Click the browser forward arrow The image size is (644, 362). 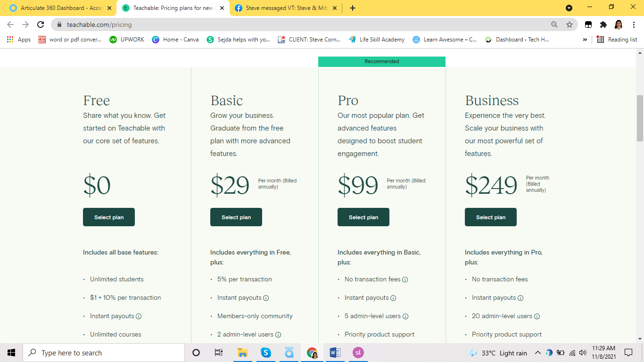25,25
